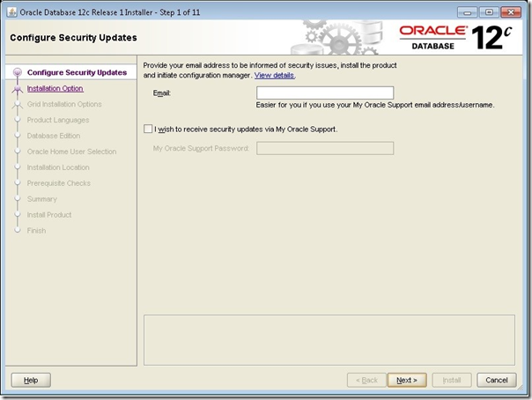532x400 pixels.
Task: Click the Install button
Action: [452, 380]
